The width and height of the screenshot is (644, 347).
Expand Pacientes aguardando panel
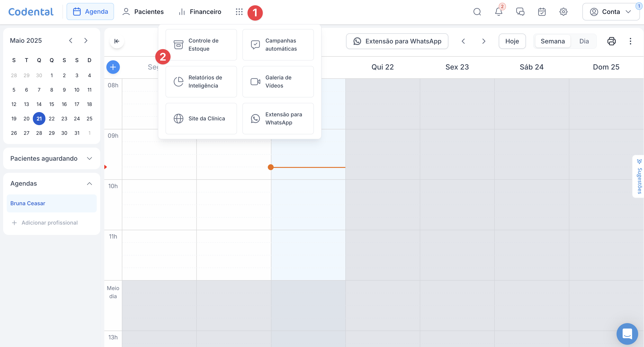(x=89, y=158)
